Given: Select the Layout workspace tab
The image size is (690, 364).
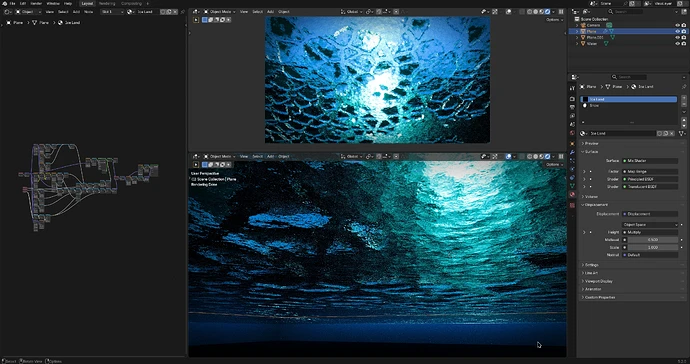Looking at the screenshot, I should [x=88, y=4].
